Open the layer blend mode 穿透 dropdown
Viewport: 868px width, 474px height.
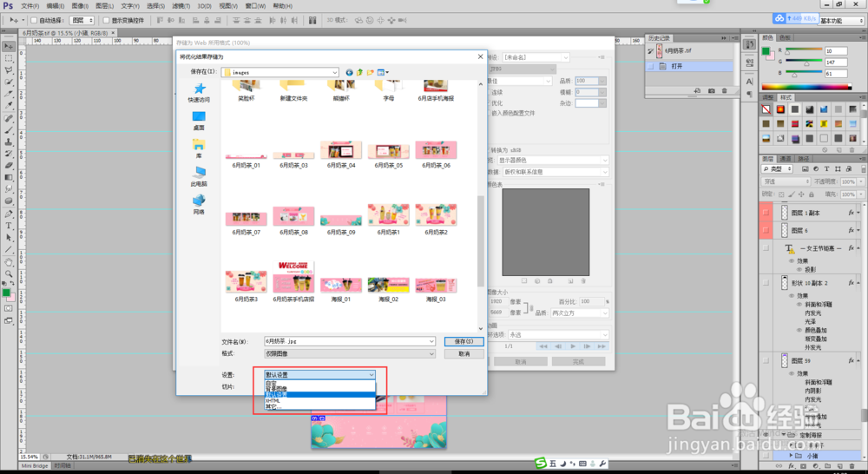coord(786,181)
